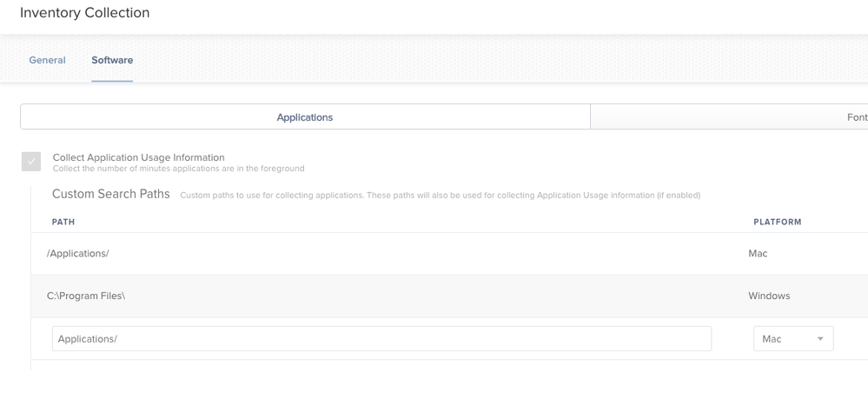Select the Applications segment
868x393 pixels.
click(x=305, y=117)
